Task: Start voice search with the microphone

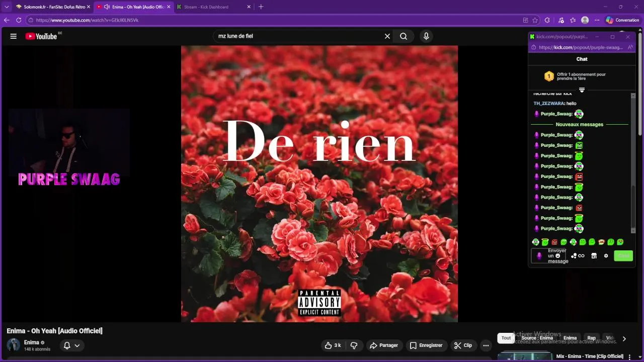Action: 426,36
